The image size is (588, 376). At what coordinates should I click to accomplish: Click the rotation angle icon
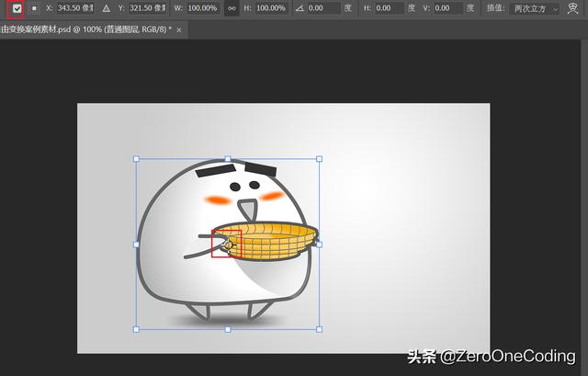300,8
